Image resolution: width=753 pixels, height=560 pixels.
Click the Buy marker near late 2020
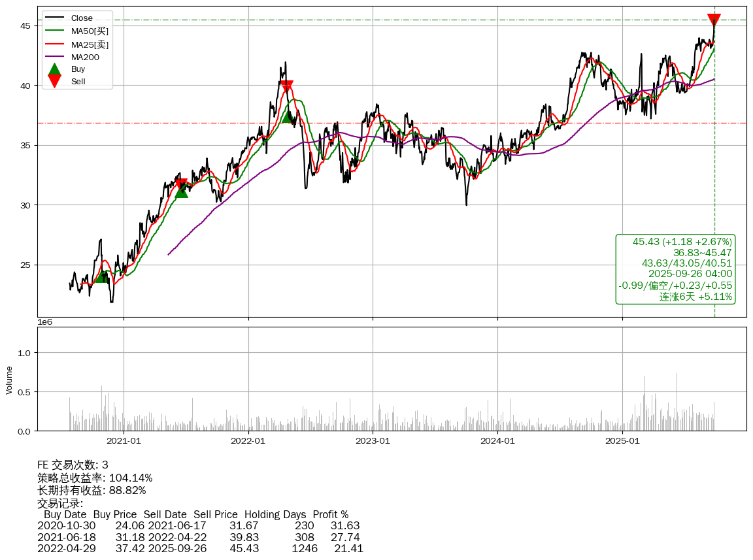[103, 276]
